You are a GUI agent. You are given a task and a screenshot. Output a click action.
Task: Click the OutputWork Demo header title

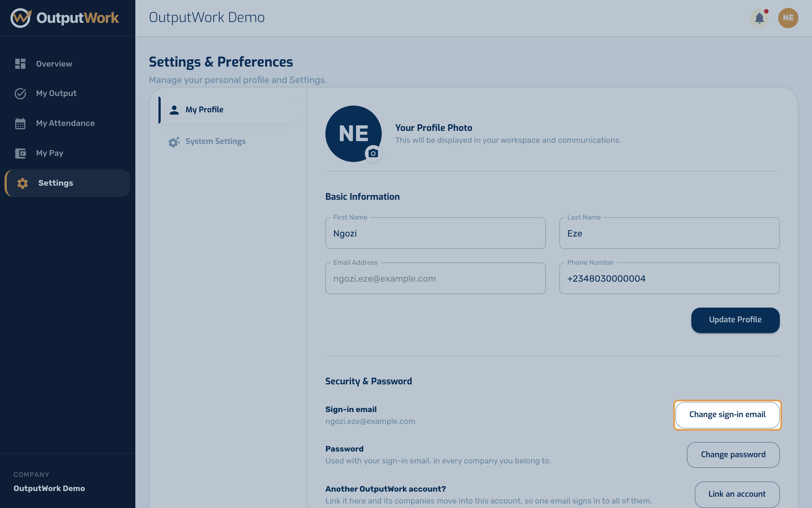(207, 17)
